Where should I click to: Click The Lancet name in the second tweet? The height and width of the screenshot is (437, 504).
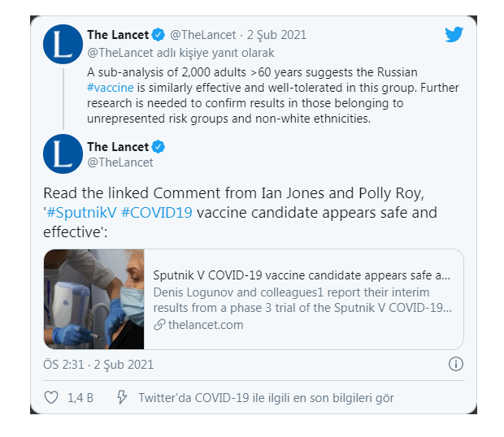tap(118, 147)
